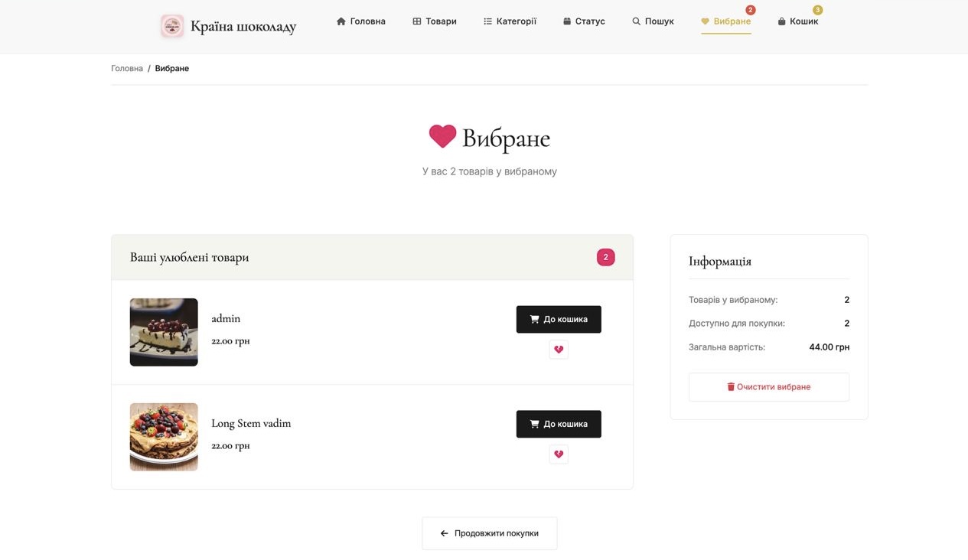Image resolution: width=968 pixels, height=560 pixels.
Task: Remove Long Stem vadim via broken heart
Action: (559, 454)
